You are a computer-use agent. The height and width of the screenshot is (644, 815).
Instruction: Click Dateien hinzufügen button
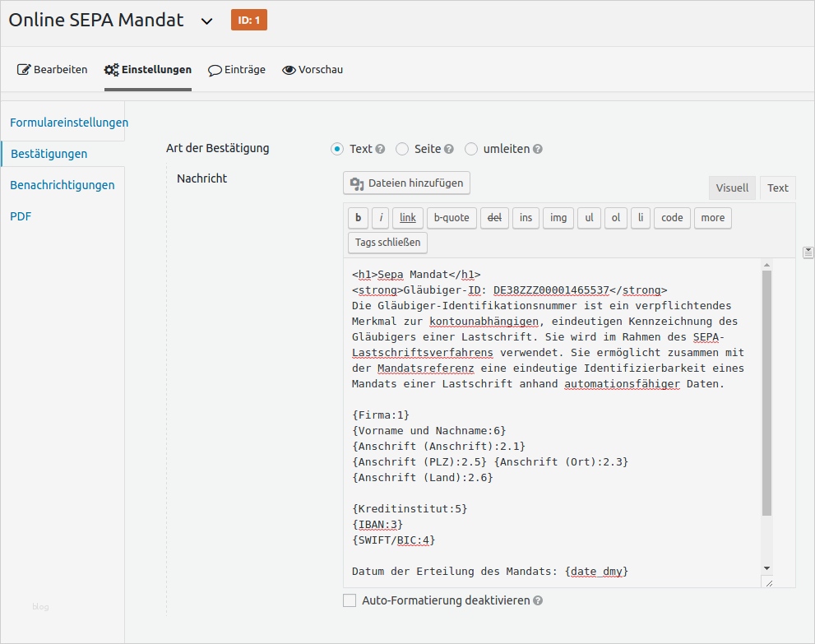tap(406, 183)
